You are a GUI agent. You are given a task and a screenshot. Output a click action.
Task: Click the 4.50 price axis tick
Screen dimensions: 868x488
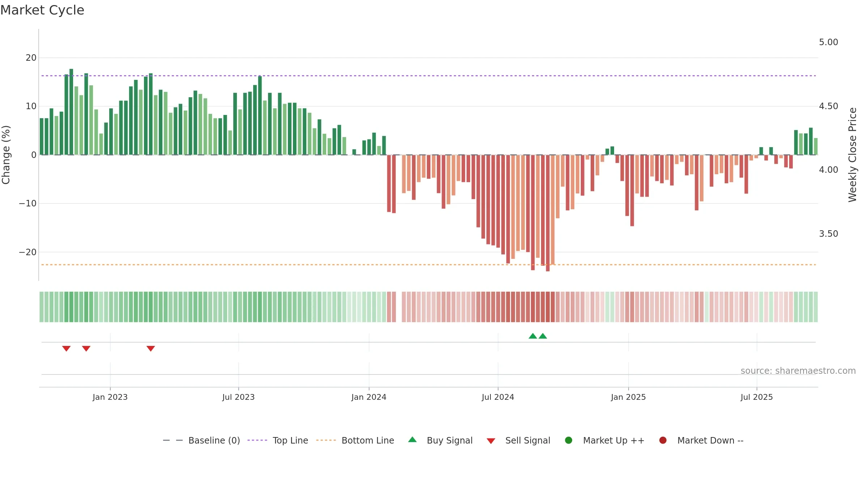(x=829, y=106)
